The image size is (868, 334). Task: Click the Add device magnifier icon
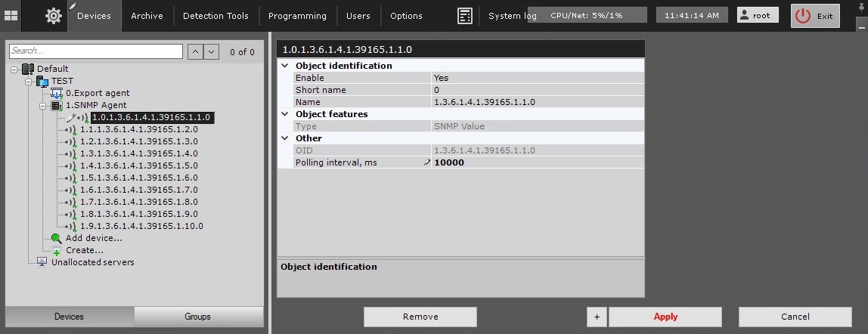coord(57,238)
